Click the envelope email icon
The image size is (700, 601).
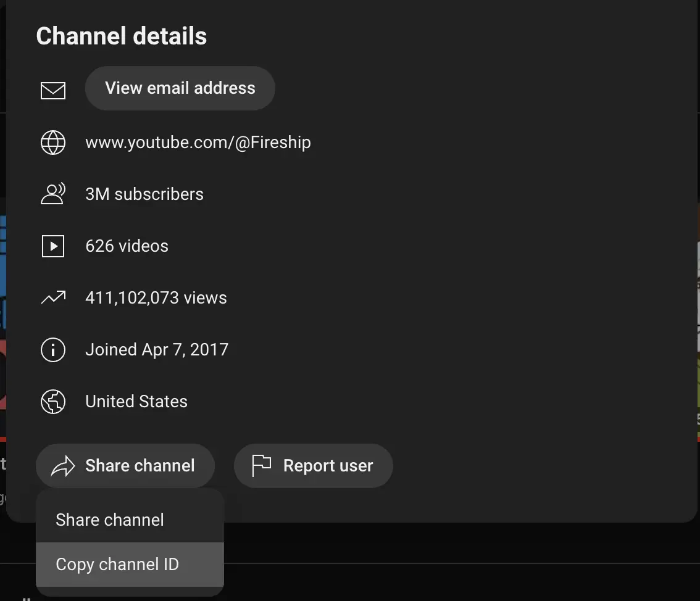click(x=53, y=91)
